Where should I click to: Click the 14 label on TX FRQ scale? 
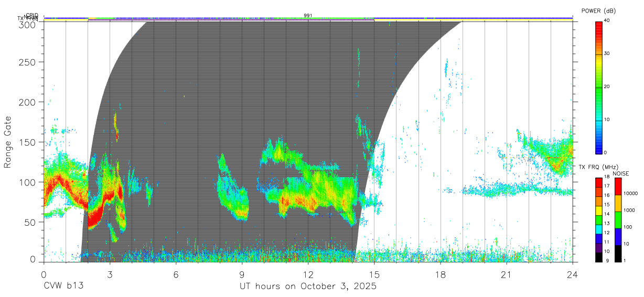(x=607, y=214)
